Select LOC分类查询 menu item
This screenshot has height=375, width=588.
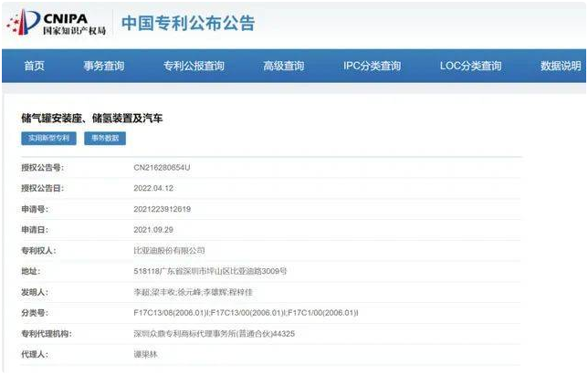470,66
